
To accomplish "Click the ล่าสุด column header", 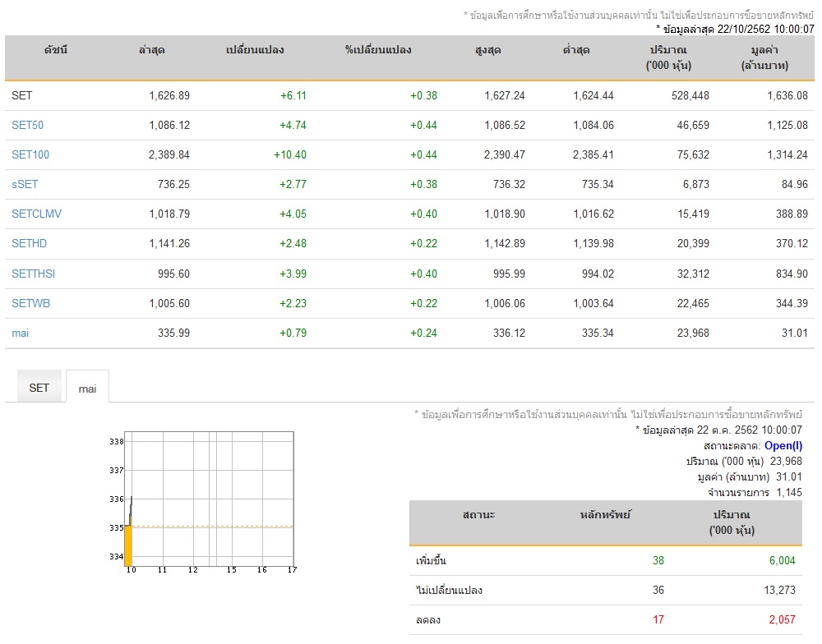I will (151, 50).
